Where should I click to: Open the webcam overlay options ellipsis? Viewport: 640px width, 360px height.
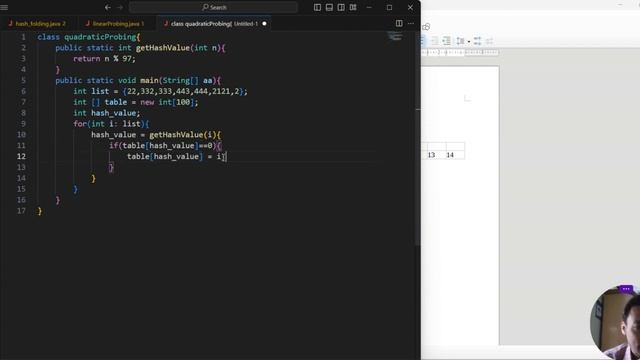pos(626,289)
